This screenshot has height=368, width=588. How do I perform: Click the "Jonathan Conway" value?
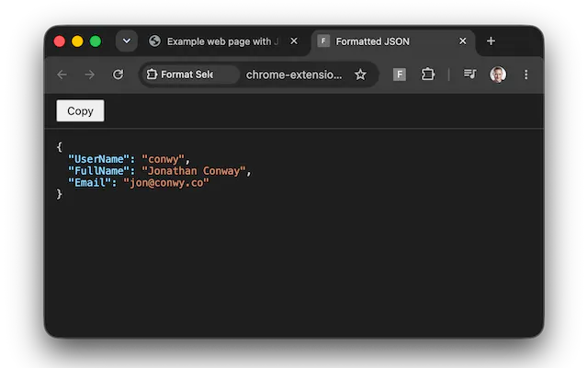tap(194, 171)
